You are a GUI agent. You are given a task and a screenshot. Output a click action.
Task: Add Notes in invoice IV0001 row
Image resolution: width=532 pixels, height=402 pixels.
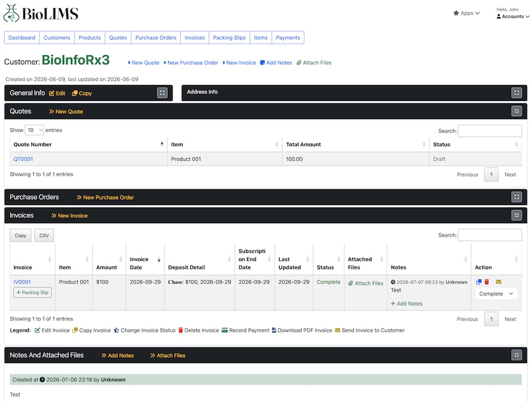pyautogui.click(x=407, y=304)
